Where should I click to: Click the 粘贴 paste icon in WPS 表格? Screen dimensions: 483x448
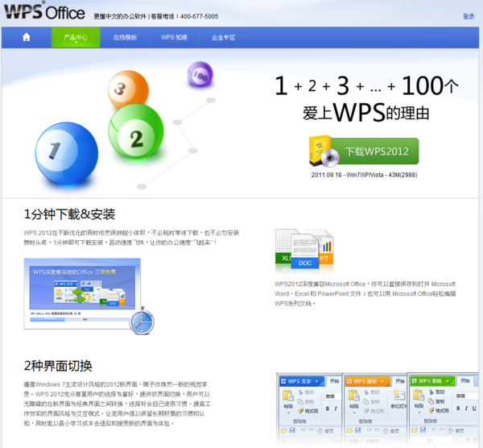pyautogui.click(x=419, y=396)
